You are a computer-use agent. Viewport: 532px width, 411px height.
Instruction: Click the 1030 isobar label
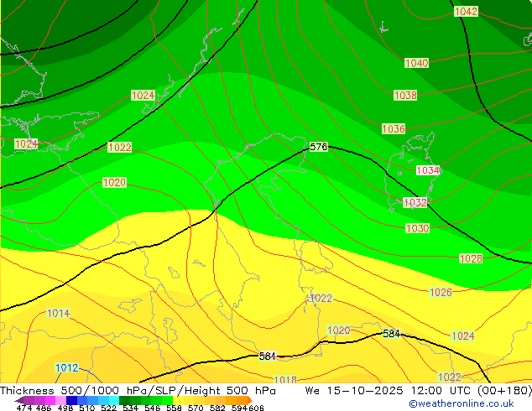coord(417,228)
